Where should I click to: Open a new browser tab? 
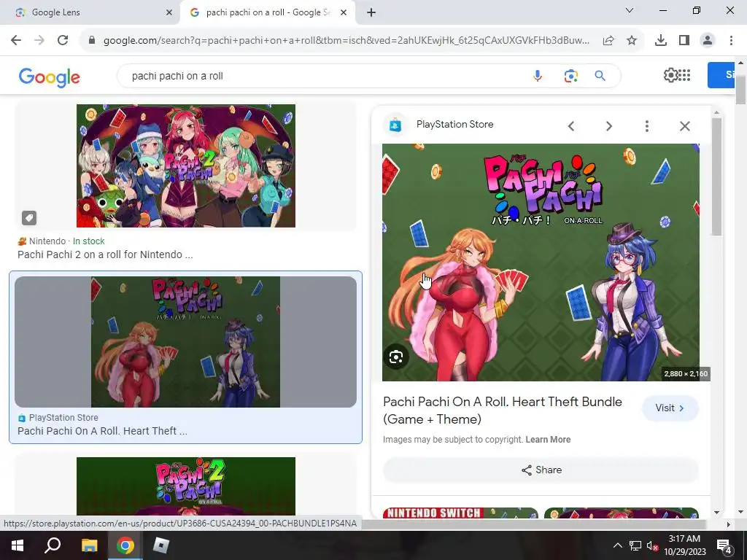coord(371,13)
